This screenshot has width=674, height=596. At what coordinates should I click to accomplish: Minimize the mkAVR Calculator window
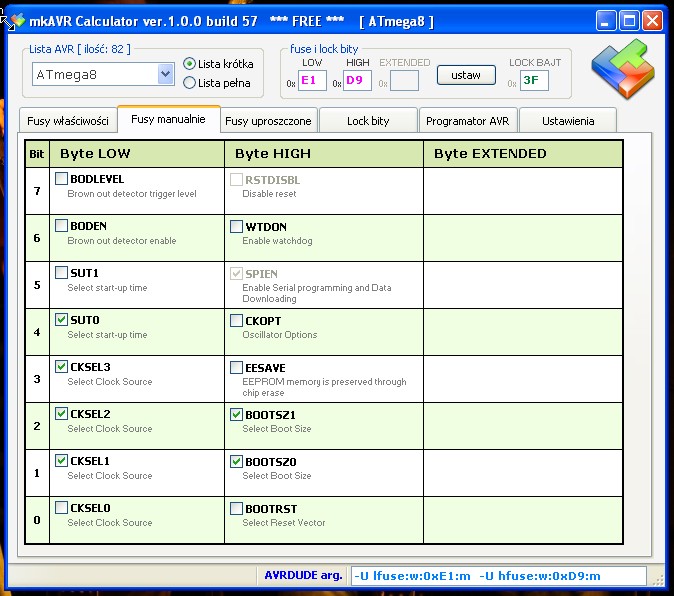click(606, 20)
